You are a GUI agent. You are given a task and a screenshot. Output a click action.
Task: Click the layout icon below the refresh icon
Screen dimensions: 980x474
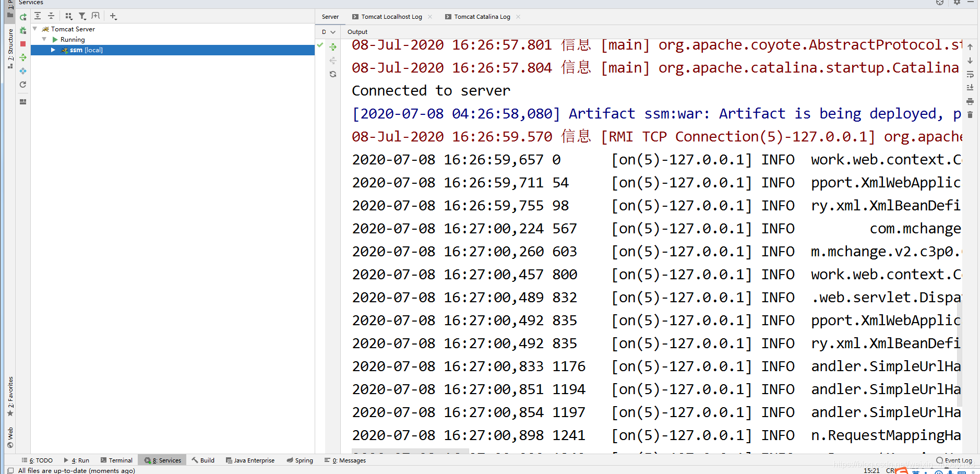coord(23,102)
